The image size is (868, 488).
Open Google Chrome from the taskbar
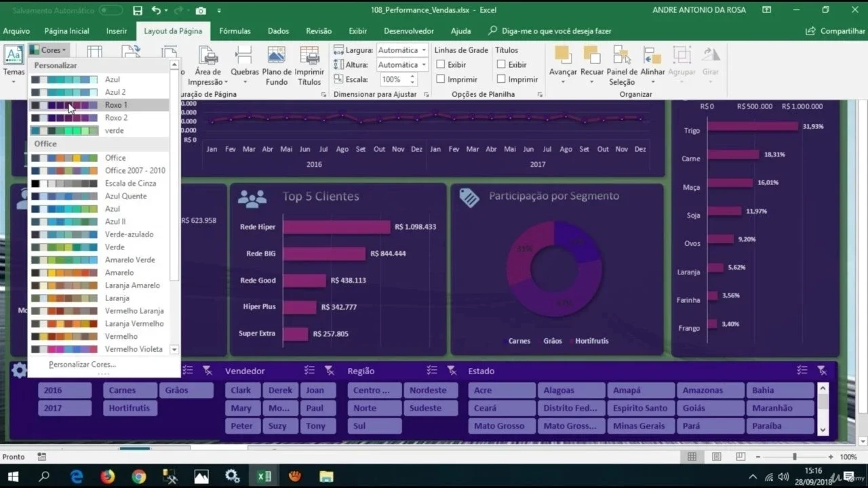pyautogui.click(x=139, y=476)
